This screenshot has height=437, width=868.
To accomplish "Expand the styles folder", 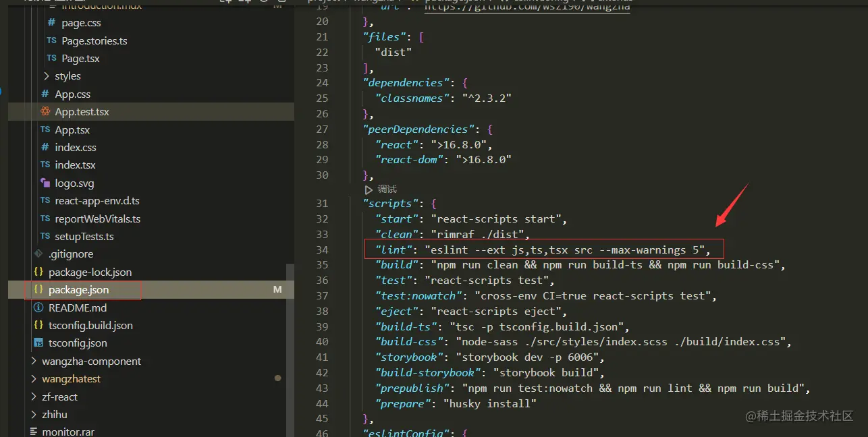I will pos(47,76).
